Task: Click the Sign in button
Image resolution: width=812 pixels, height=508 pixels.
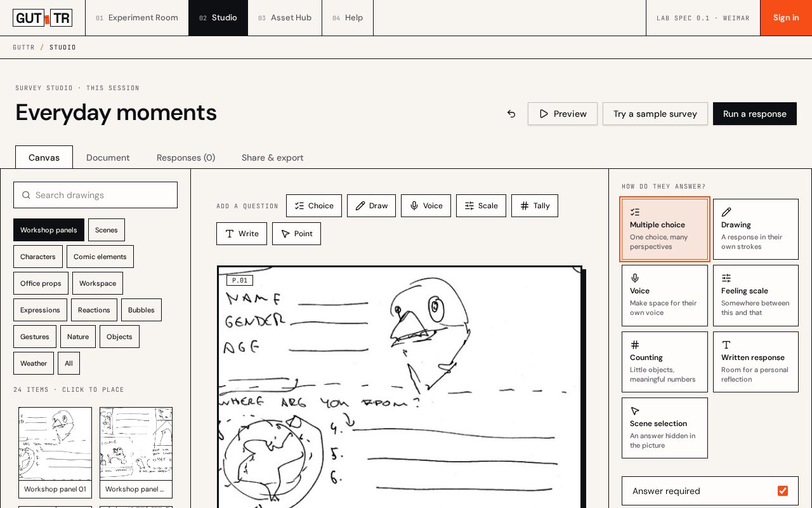Action: [786, 18]
